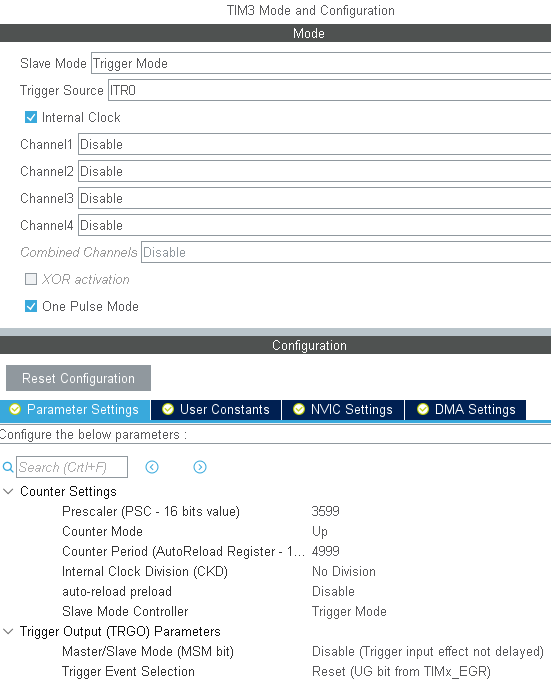Screen dimensions: 551x690
Task: Click the search magnifier icon
Action: [7, 467]
